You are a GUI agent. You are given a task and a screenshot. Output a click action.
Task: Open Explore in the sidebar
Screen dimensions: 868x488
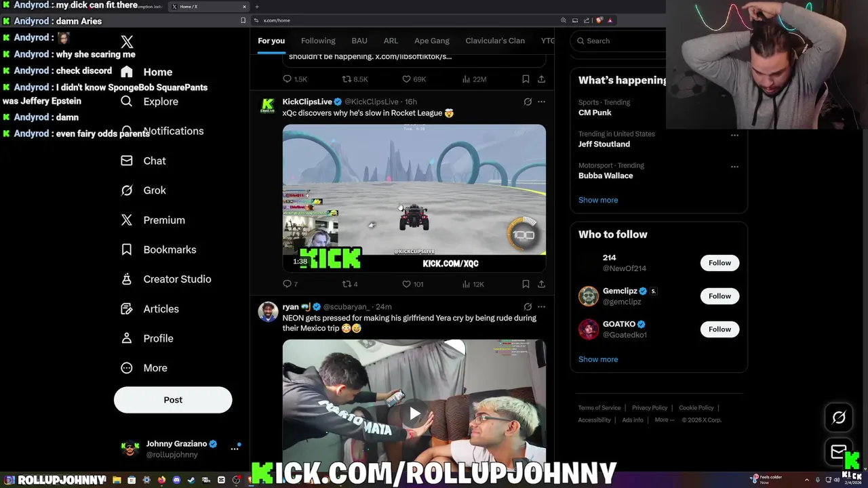[149, 102]
